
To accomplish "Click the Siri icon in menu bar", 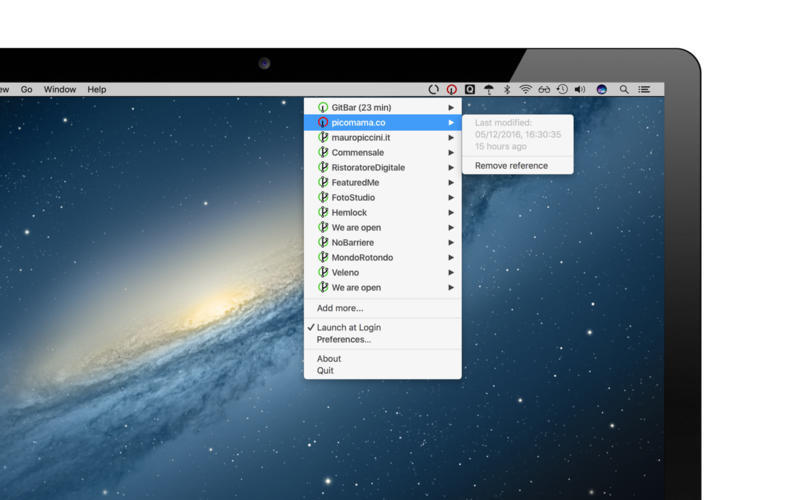I will [602, 90].
